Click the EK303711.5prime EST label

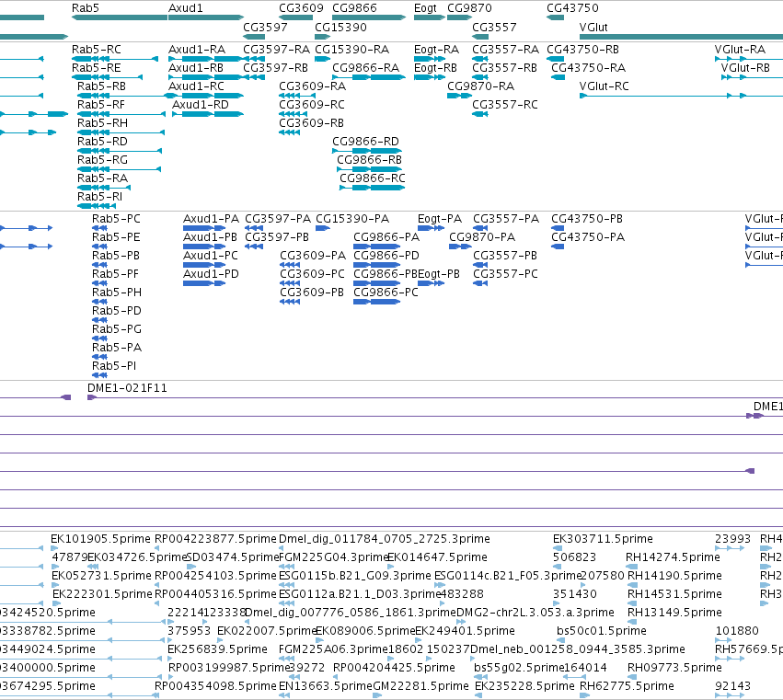[603, 539]
